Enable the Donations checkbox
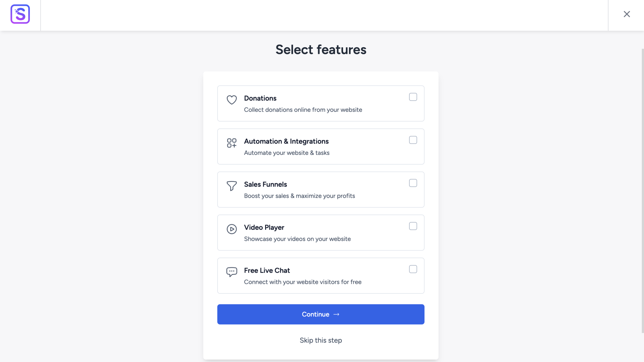The image size is (644, 362). (413, 97)
